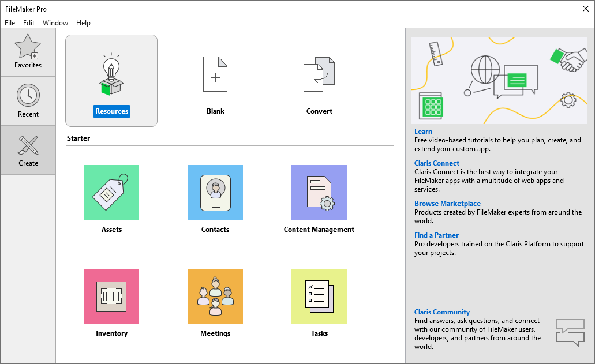Viewport: 595px width, 364px height.
Task: Open the Favorites star icon
Action: (28, 47)
